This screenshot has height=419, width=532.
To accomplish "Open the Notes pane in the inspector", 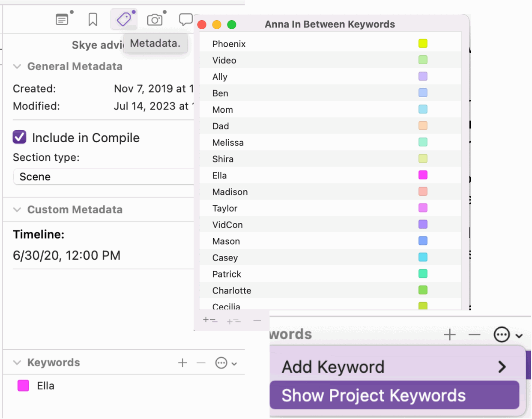I will 62,19.
